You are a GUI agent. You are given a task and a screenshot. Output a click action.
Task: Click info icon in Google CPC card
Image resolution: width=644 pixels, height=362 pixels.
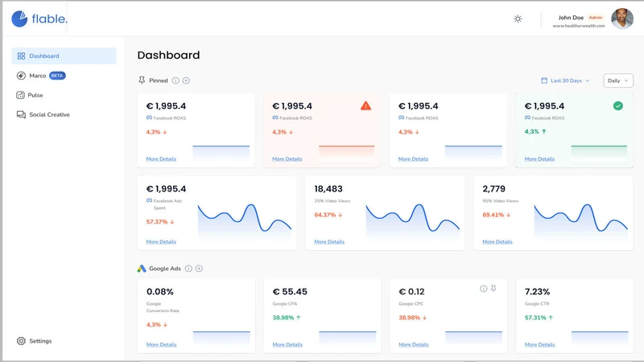pos(484,289)
